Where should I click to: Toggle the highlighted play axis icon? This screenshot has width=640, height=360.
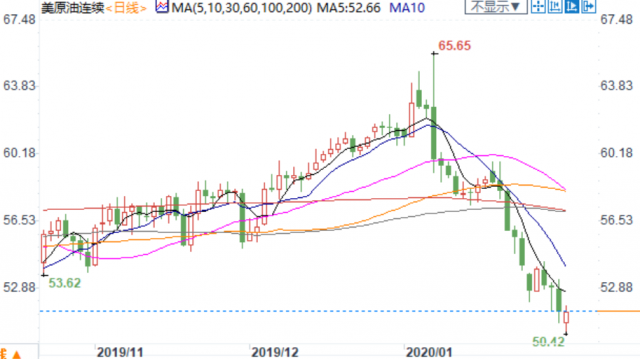(x=572, y=6)
